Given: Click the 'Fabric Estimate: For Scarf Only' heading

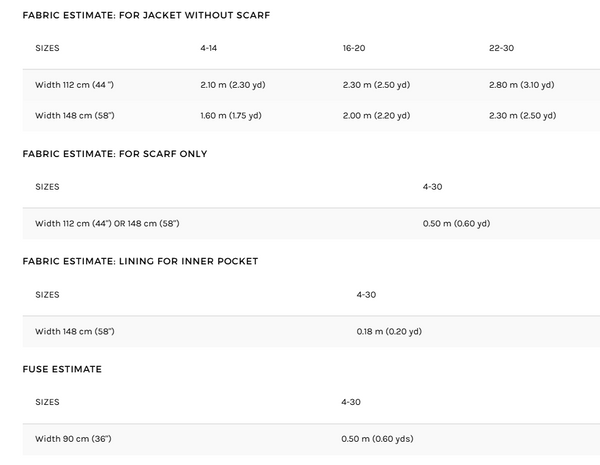Looking at the screenshot, I should pos(115,154).
